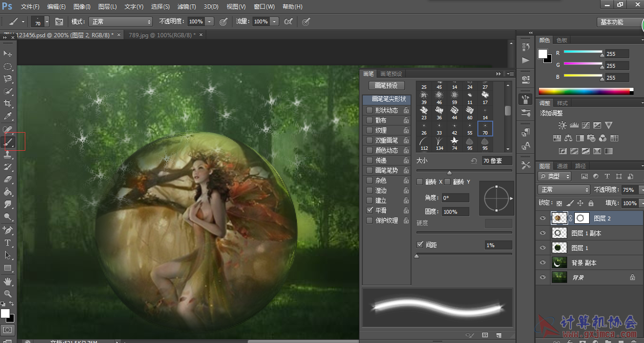This screenshot has height=343, width=644.
Task: Select the Paint Bucket tool
Action: [8, 192]
